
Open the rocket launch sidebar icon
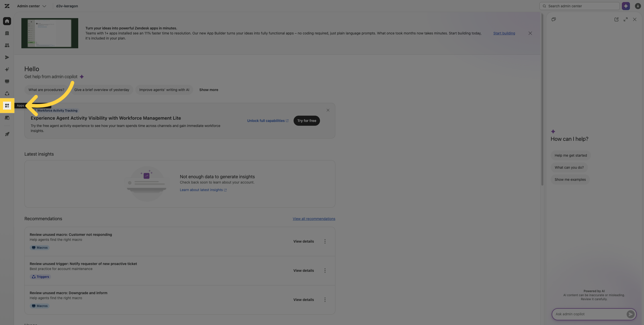(x=7, y=134)
